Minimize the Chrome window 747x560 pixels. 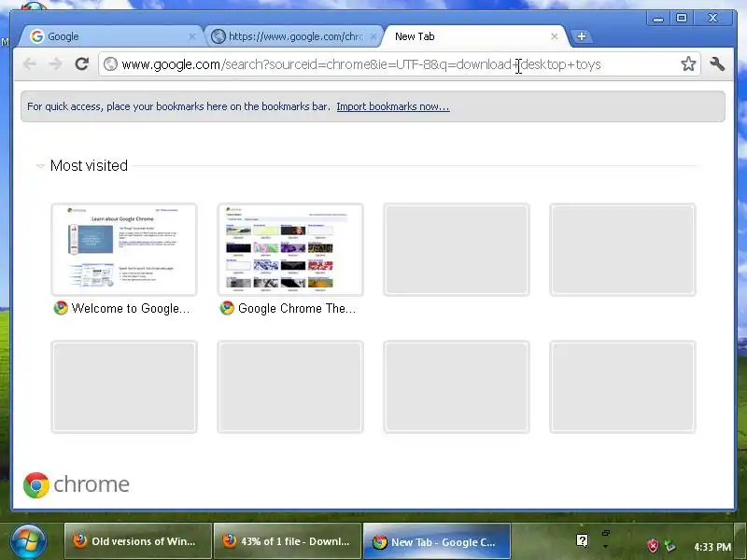(x=658, y=19)
